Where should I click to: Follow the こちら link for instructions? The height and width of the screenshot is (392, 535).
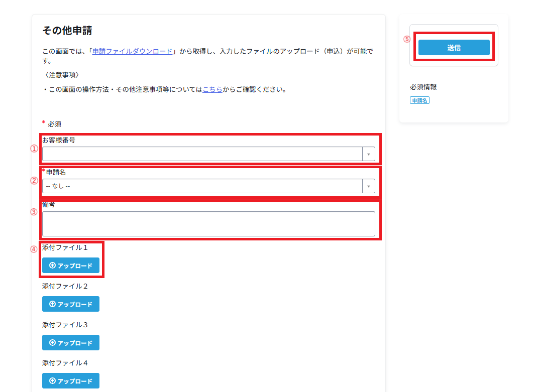212,90
